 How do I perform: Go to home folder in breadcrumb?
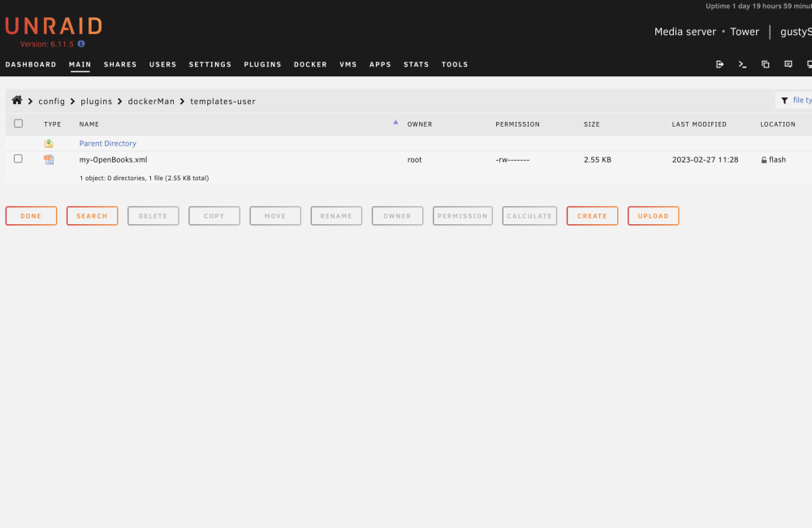click(x=17, y=101)
